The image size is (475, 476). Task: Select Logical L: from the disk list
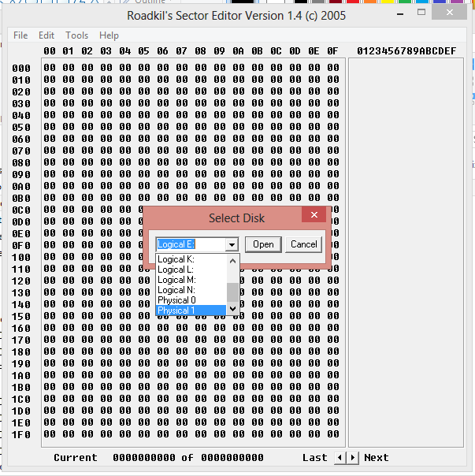tap(191, 270)
